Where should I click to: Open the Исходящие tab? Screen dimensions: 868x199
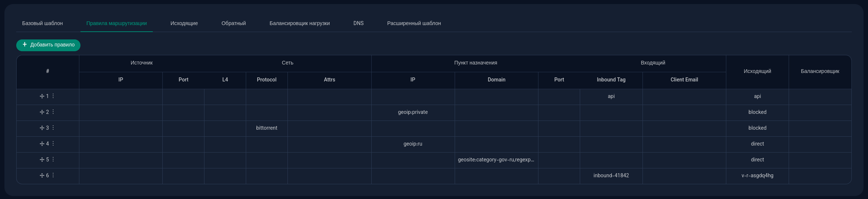[184, 23]
